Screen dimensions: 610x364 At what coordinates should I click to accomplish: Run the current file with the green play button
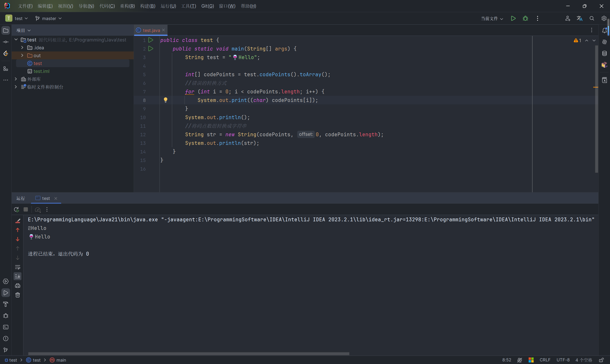(x=513, y=18)
